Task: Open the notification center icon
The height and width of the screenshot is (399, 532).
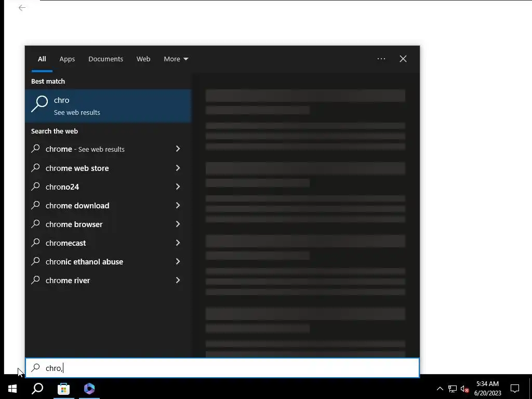Action: (x=515, y=389)
